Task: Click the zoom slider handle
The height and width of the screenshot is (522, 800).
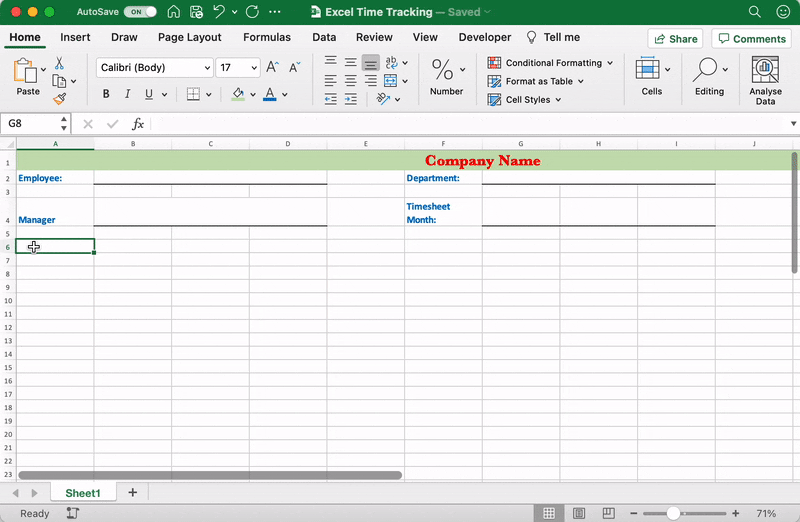Action: click(674, 513)
